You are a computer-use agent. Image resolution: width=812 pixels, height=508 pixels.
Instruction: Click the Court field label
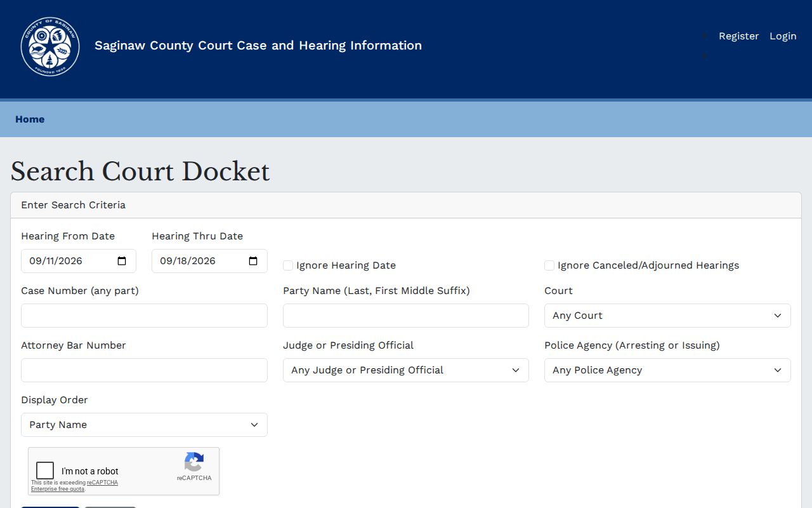coord(558,291)
